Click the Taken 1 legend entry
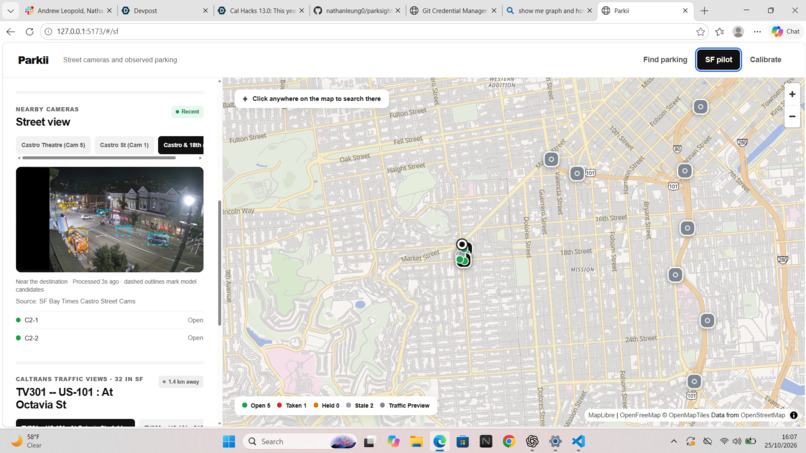 (291, 405)
